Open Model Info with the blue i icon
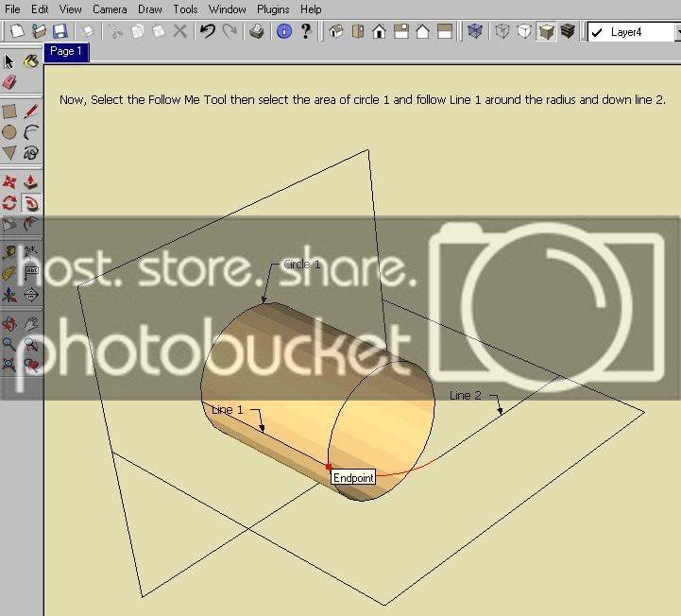Screen dimensions: 681x616 [284, 31]
